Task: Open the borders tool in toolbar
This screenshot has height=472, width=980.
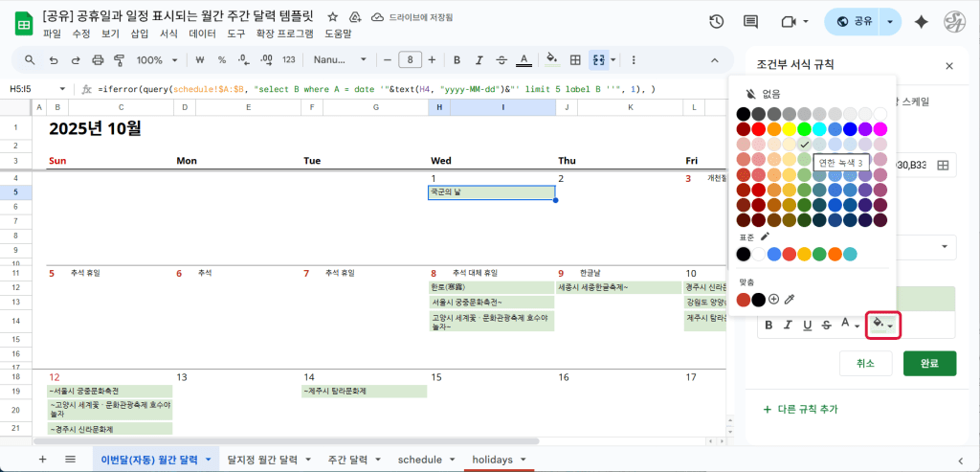Action: 575,59
